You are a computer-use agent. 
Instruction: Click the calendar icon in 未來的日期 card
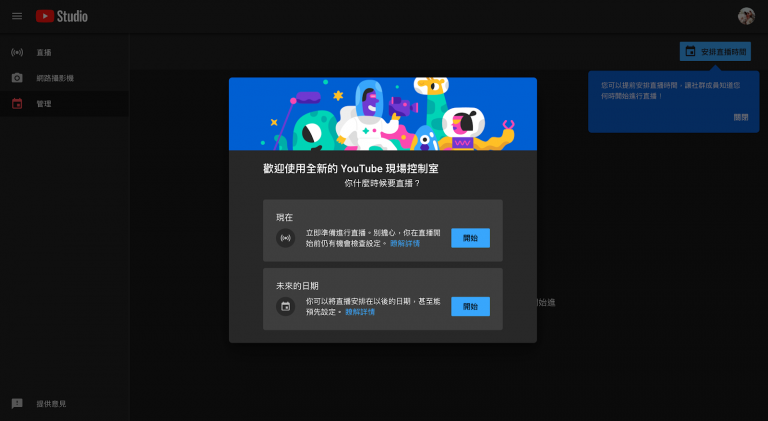click(286, 307)
